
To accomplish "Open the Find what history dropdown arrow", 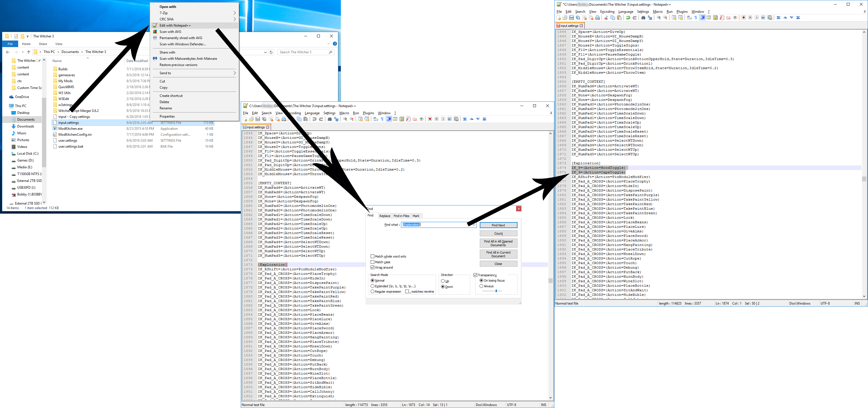I will (474, 225).
